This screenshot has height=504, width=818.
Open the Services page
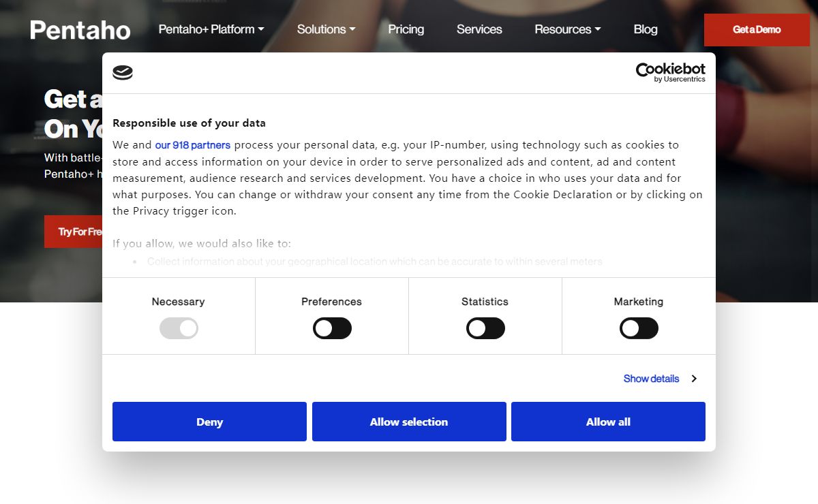pyautogui.click(x=479, y=29)
